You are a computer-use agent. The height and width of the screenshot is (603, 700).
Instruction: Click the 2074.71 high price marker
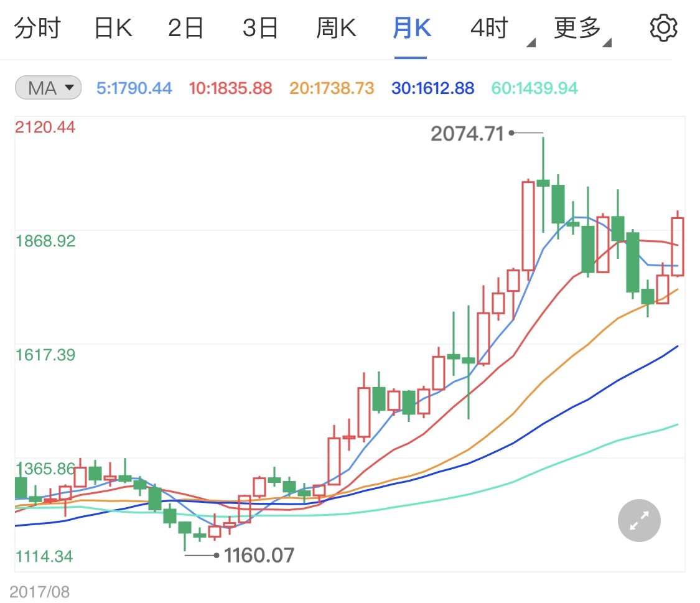[468, 133]
